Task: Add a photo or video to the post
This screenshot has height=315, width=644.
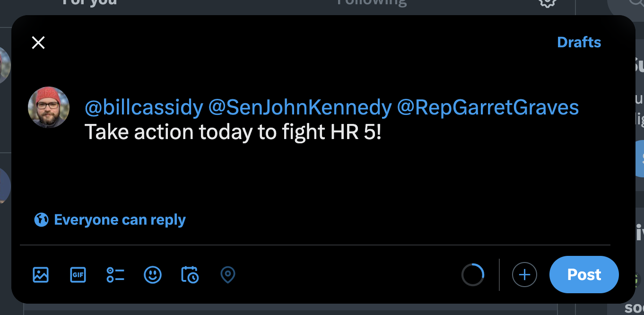Action: point(41,274)
